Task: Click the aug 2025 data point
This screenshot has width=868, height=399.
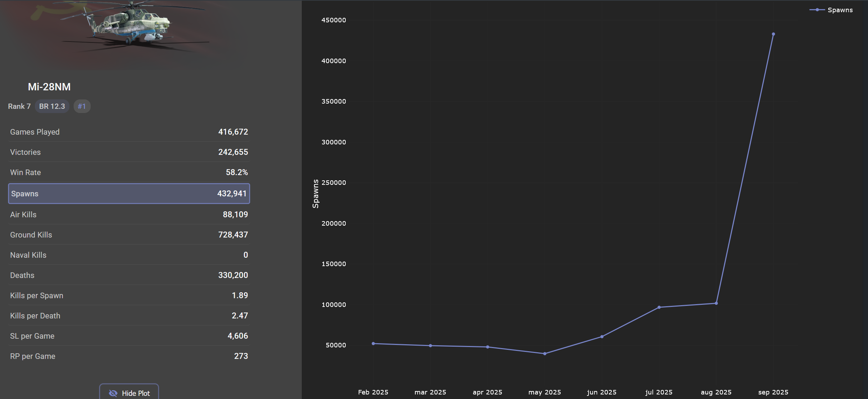Action: click(x=716, y=303)
